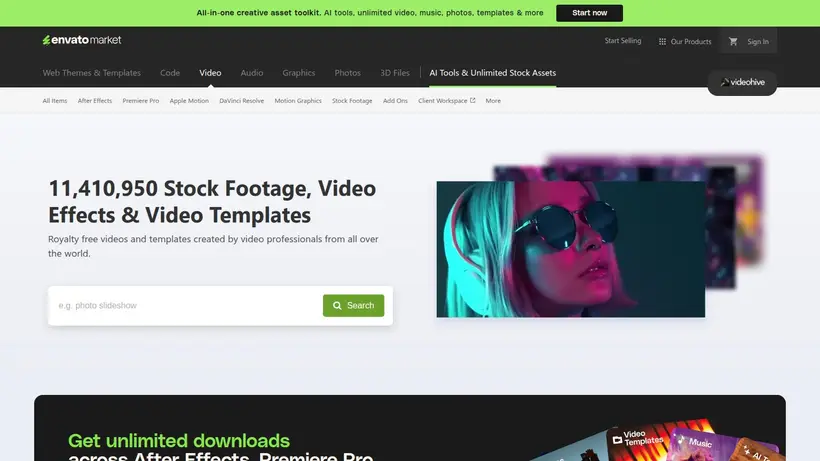Click the Music promo card
820x461 pixels.
(x=698, y=444)
